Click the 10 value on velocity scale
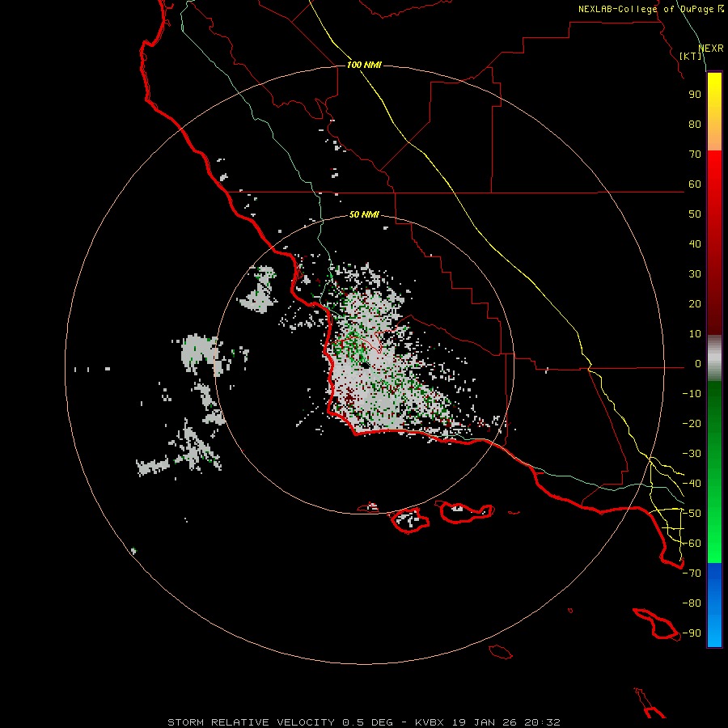This screenshot has width=728, height=728. point(695,334)
